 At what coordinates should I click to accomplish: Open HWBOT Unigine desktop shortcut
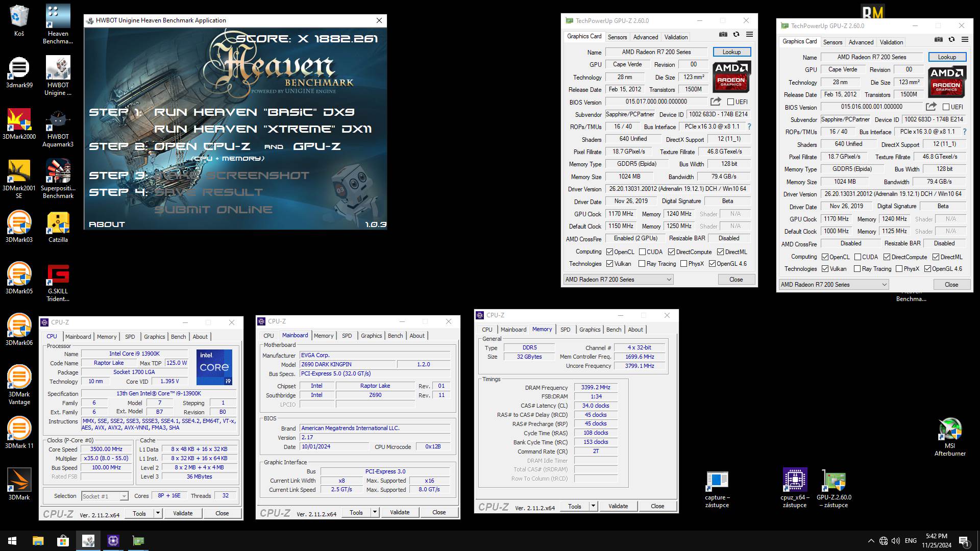(x=58, y=76)
